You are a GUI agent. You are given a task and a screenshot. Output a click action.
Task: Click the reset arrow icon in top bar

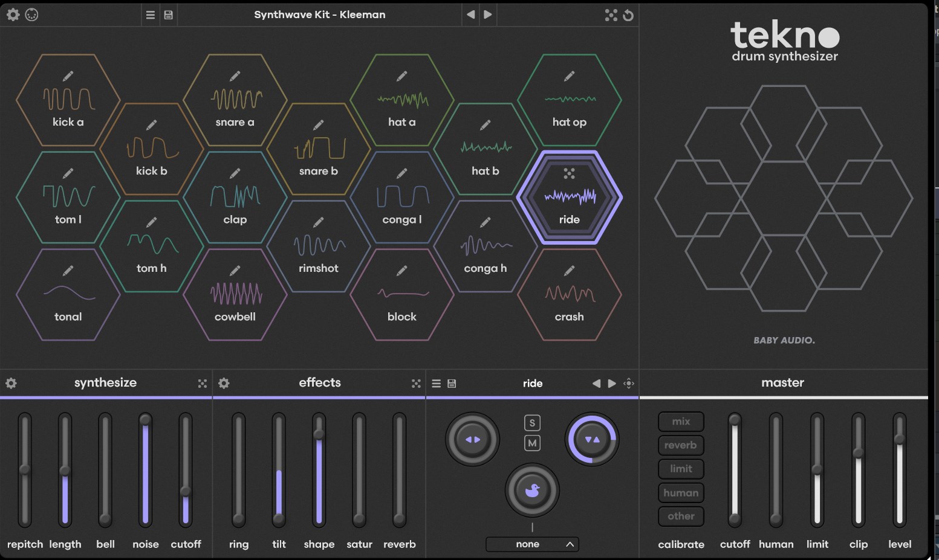(x=629, y=15)
